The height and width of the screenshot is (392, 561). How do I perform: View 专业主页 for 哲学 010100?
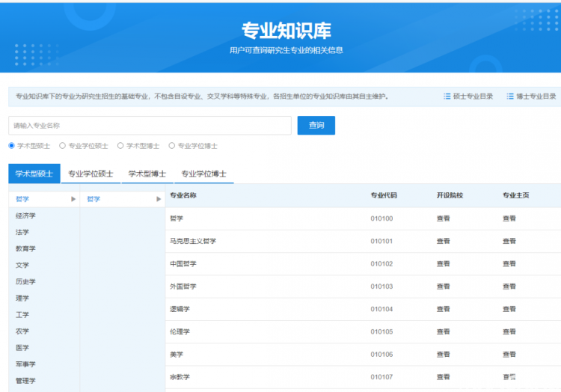509,218
